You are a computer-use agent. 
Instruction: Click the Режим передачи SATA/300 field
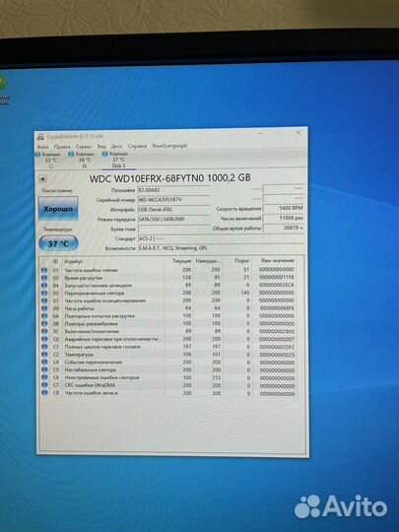click(173, 219)
